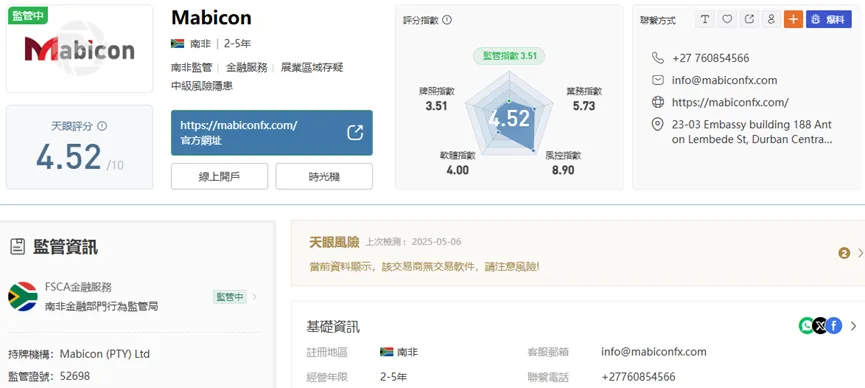Screen dimensions: 865x388
Task: Click the document icon beside 監管資訊
Action: point(18,247)
